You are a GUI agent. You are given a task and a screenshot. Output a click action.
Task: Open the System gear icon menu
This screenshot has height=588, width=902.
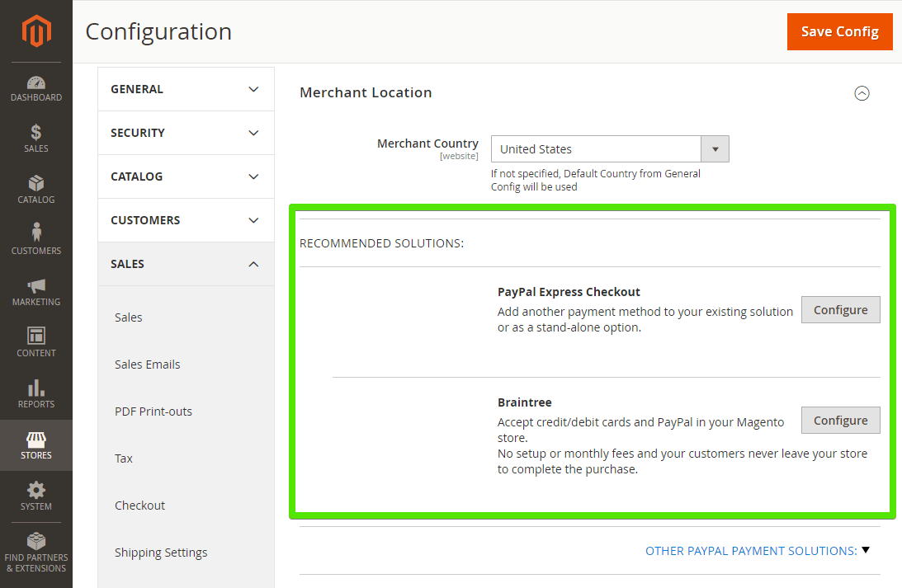pos(36,496)
